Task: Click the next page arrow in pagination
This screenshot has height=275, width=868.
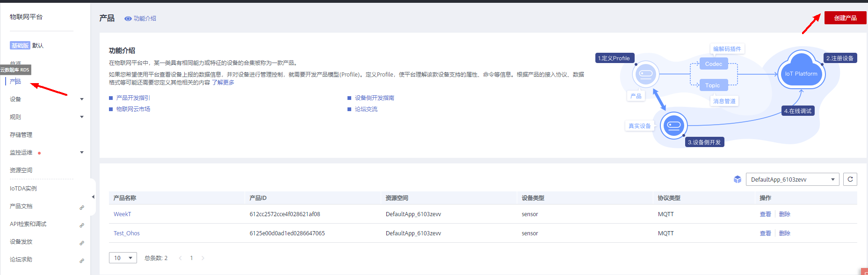Action: point(203,258)
